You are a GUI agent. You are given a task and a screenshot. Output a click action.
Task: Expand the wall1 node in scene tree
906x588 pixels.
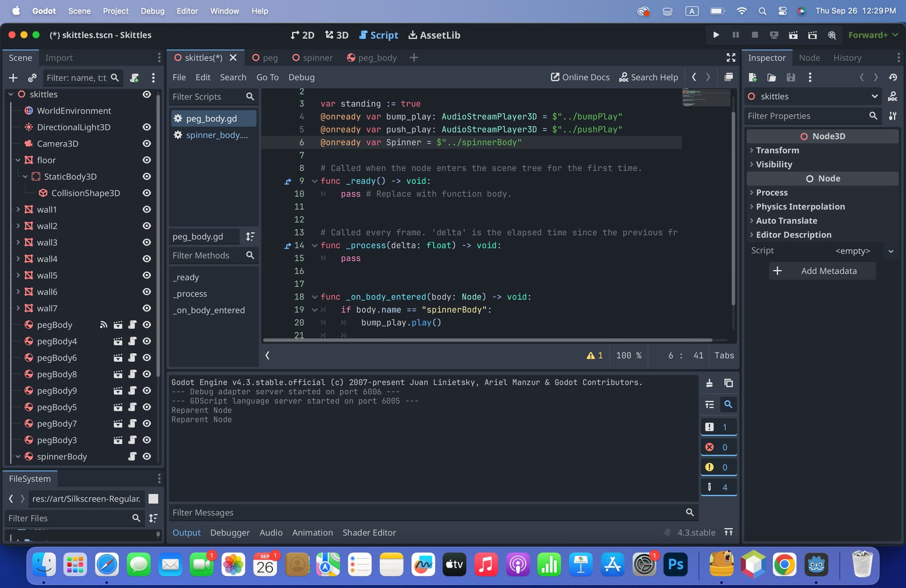18,209
